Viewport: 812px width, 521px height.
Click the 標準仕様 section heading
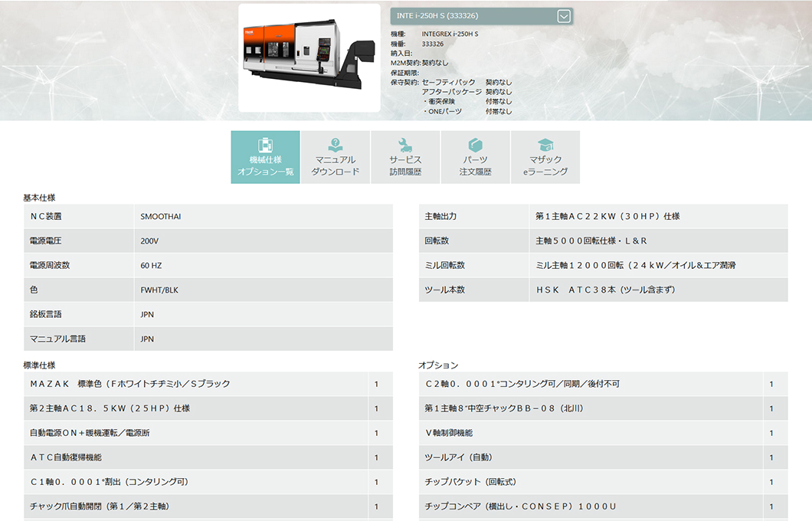[39, 365]
